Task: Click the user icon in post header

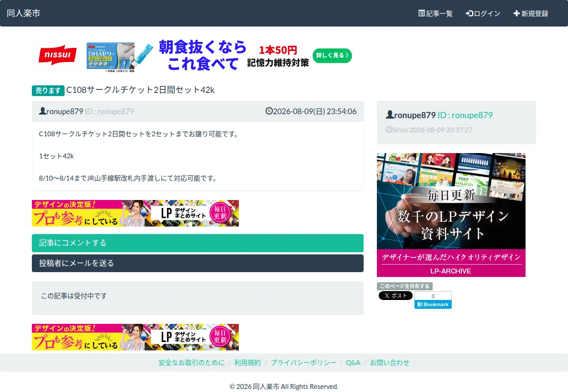Action: pyautogui.click(x=42, y=111)
